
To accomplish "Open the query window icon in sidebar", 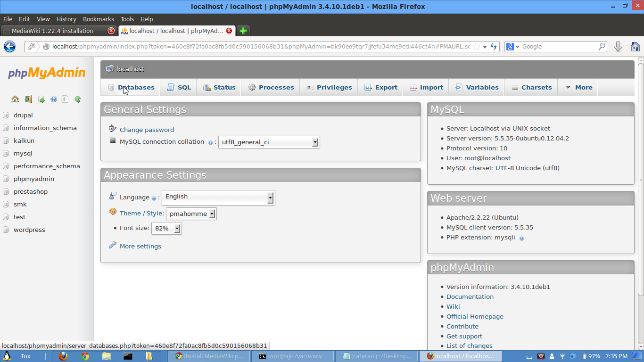I will click(x=41, y=99).
